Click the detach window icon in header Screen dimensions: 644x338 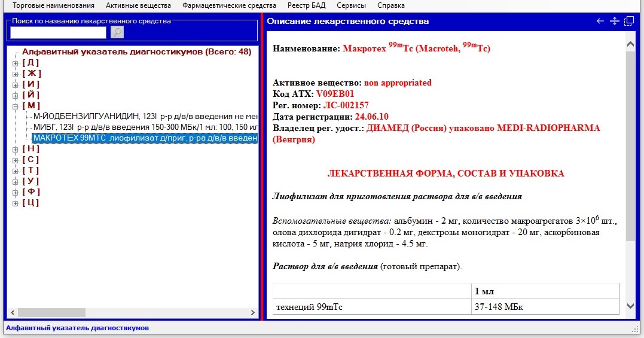pyautogui.click(x=629, y=21)
